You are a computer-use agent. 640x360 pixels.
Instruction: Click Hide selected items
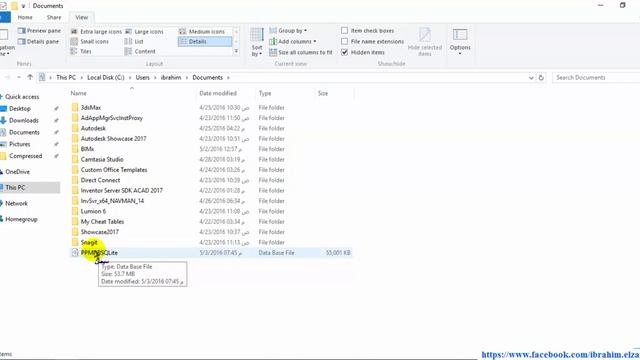coord(424,42)
